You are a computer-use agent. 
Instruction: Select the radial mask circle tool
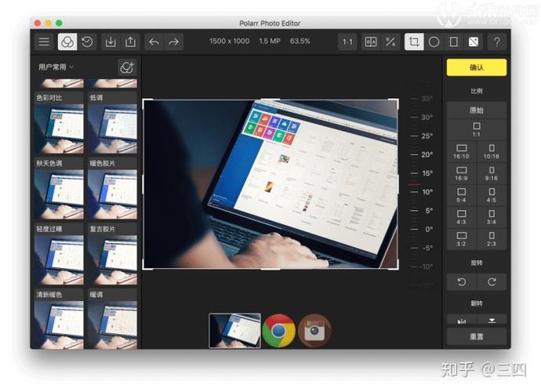tap(434, 42)
